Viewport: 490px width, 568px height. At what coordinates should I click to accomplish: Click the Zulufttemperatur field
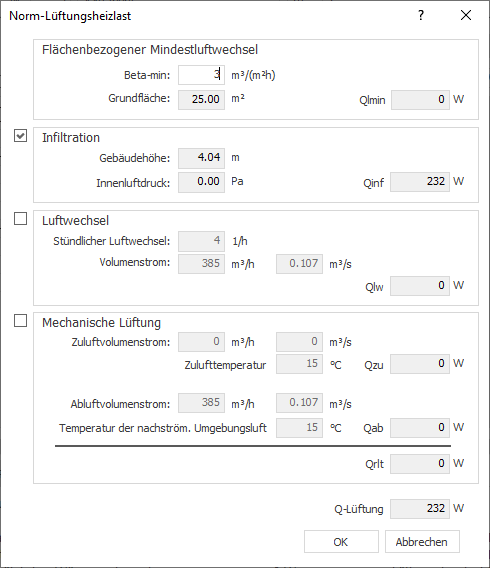point(299,364)
